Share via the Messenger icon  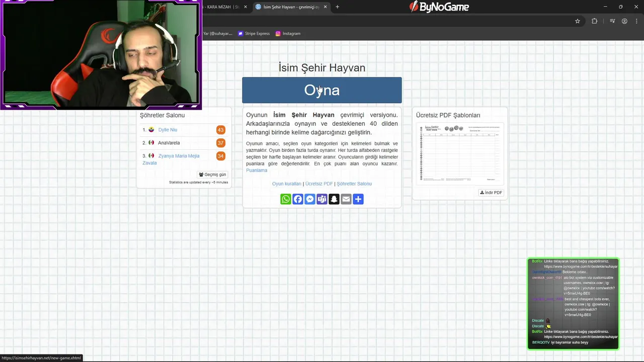(310, 199)
